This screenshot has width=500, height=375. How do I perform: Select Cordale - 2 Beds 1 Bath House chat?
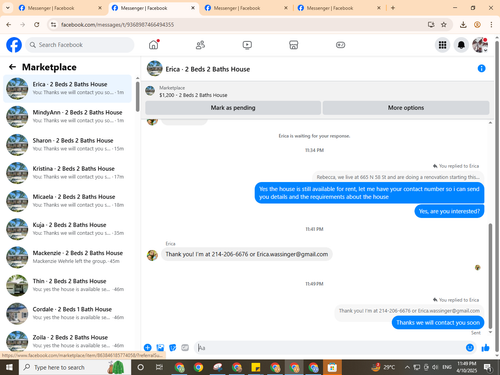(67, 313)
